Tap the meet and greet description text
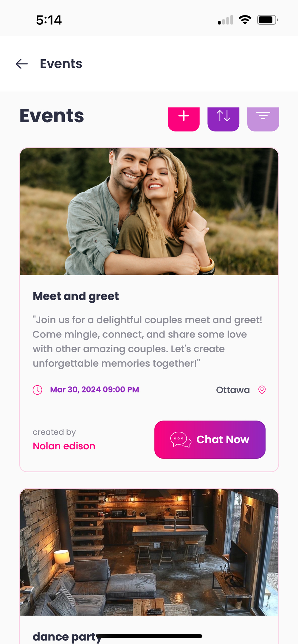Screen dimensions: 298x644 point(148,342)
